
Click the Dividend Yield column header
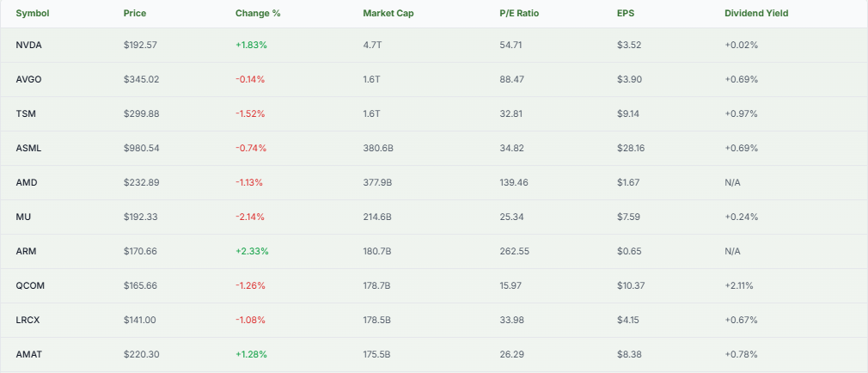tap(755, 14)
